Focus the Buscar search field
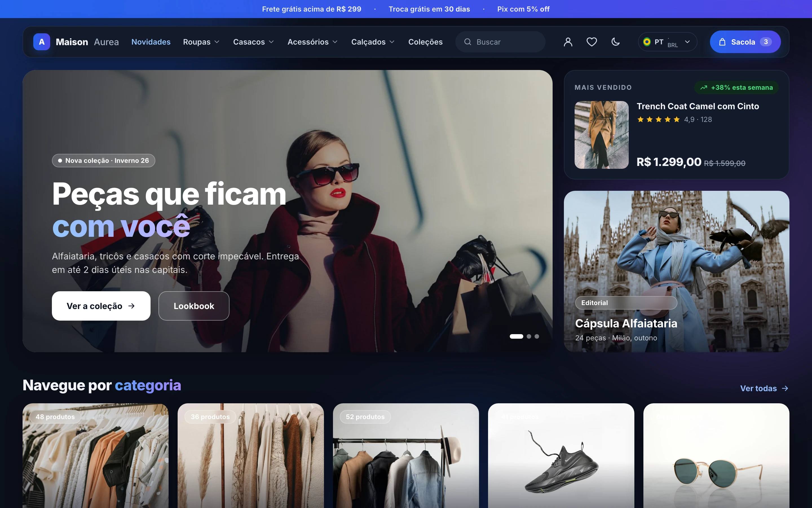The image size is (812, 508). click(500, 42)
